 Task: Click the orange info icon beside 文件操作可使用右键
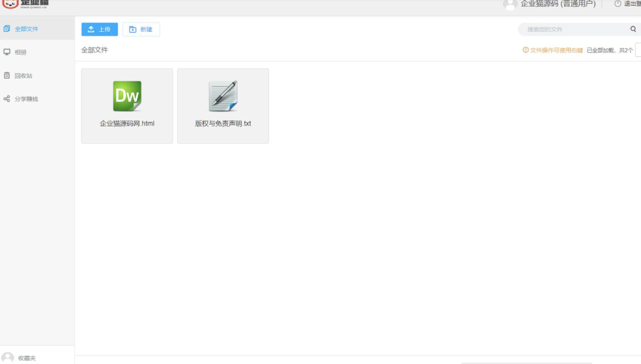click(x=526, y=50)
